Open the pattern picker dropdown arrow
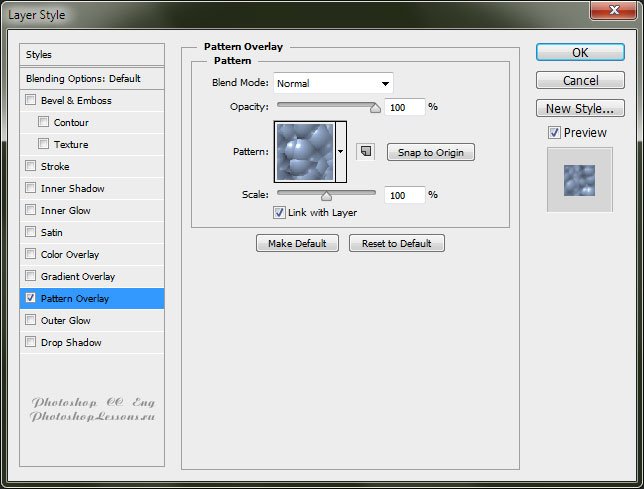 click(x=341, y=152)
